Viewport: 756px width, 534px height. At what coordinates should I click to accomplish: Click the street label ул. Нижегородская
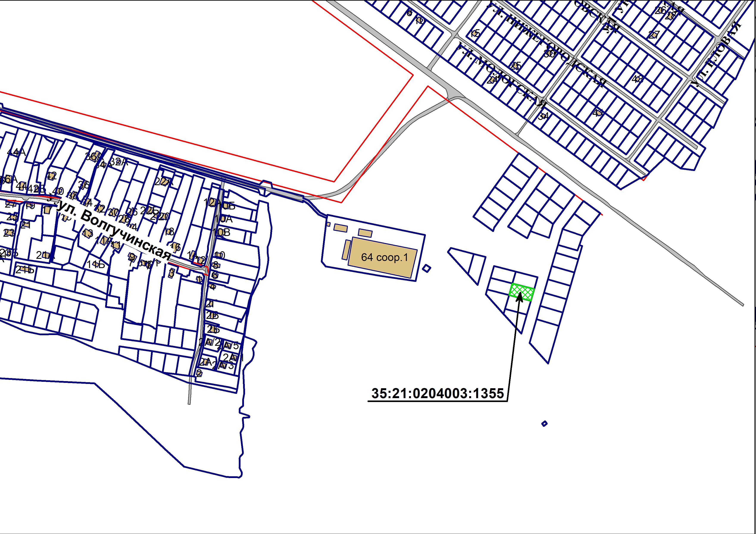point(547,44)
